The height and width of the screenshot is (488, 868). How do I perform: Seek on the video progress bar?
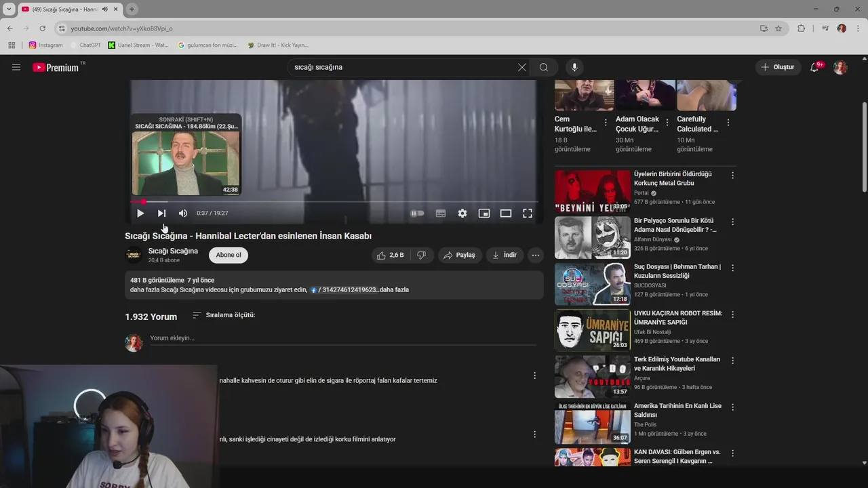click(x=334, y=201)
